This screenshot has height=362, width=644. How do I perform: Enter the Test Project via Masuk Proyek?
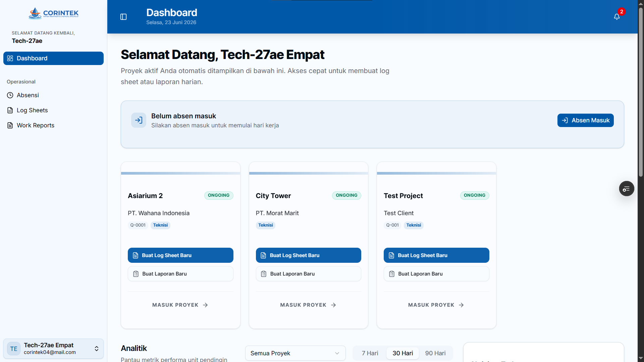click(x=436, y=305)
